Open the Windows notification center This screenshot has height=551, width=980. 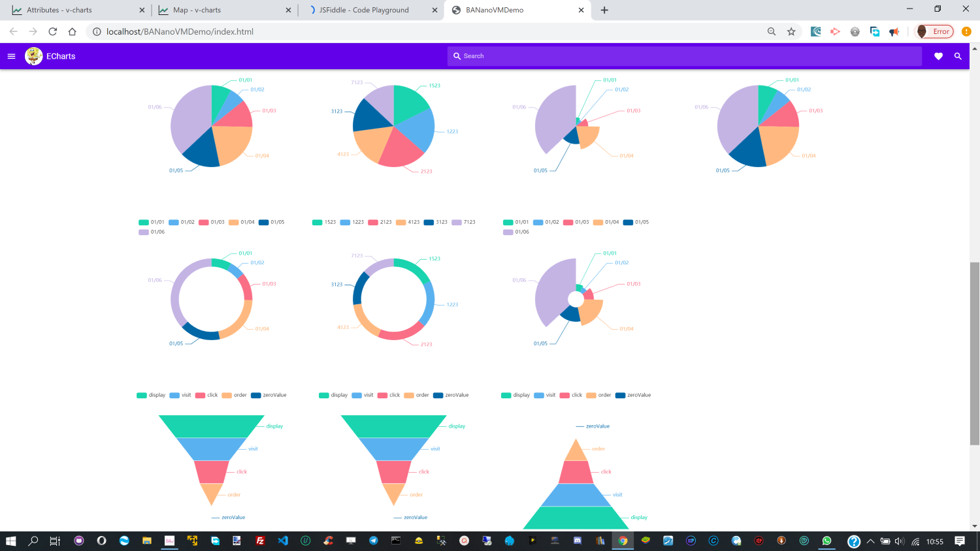[960, 541]
